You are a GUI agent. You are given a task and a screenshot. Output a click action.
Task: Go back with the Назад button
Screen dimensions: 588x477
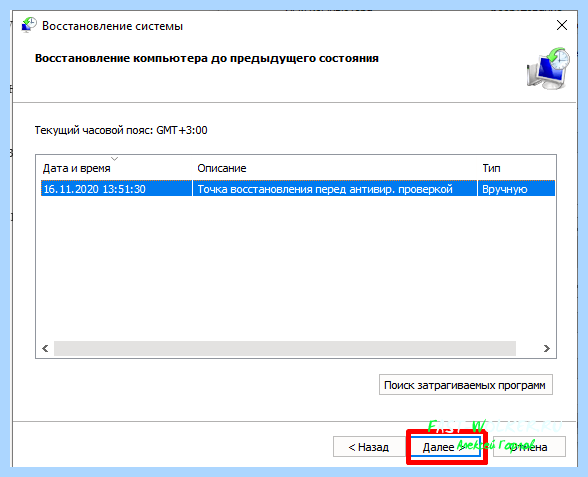click(x=369, y=447)
